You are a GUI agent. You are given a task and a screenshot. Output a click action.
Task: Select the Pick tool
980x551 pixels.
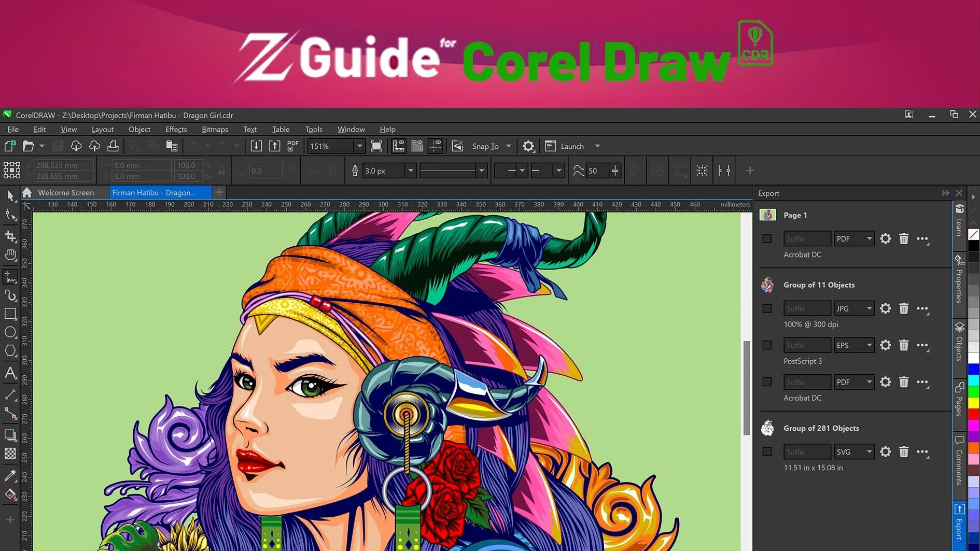10,196
